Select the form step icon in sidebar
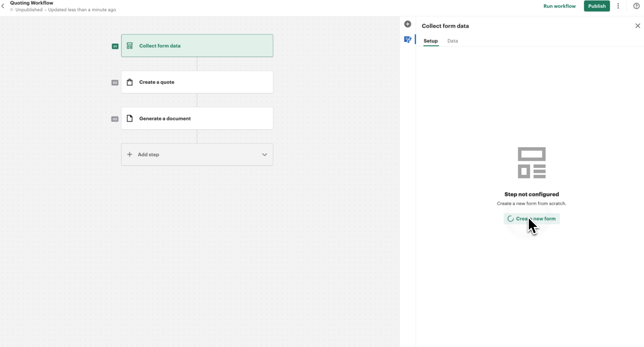 (408, 40)
